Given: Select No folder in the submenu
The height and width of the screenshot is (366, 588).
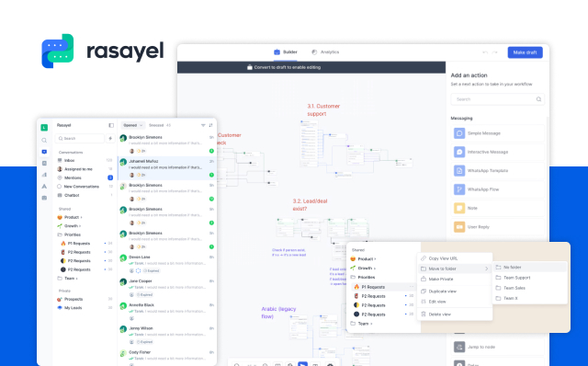Looking at the screenshot, I should (x=529, y=268).
